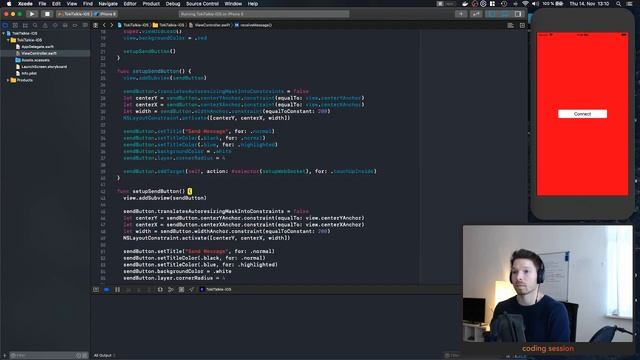Toggle breakpoints activation in debug bar
This screenshot has height=360, width=640.
107,289
